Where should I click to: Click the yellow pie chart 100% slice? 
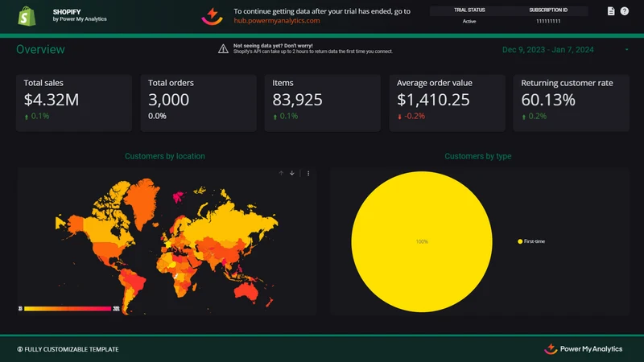[x=422, y=241]
